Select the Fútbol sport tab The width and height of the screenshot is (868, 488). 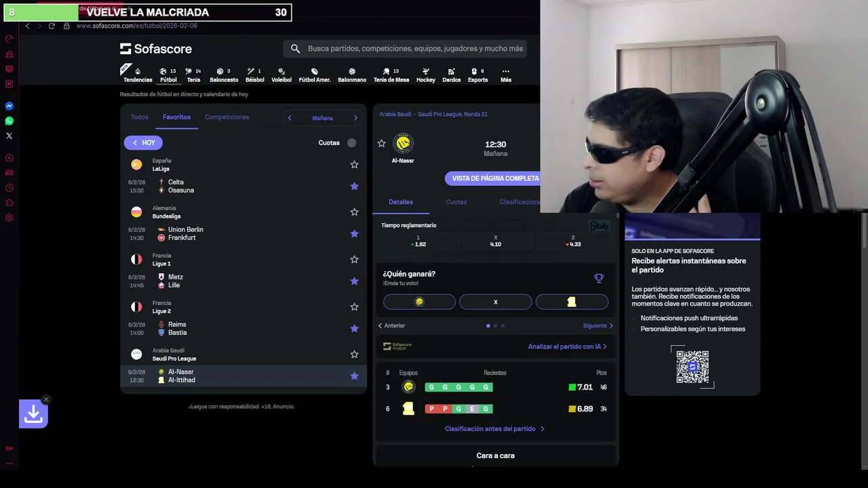pyautogui.click(x=168, y=75)
